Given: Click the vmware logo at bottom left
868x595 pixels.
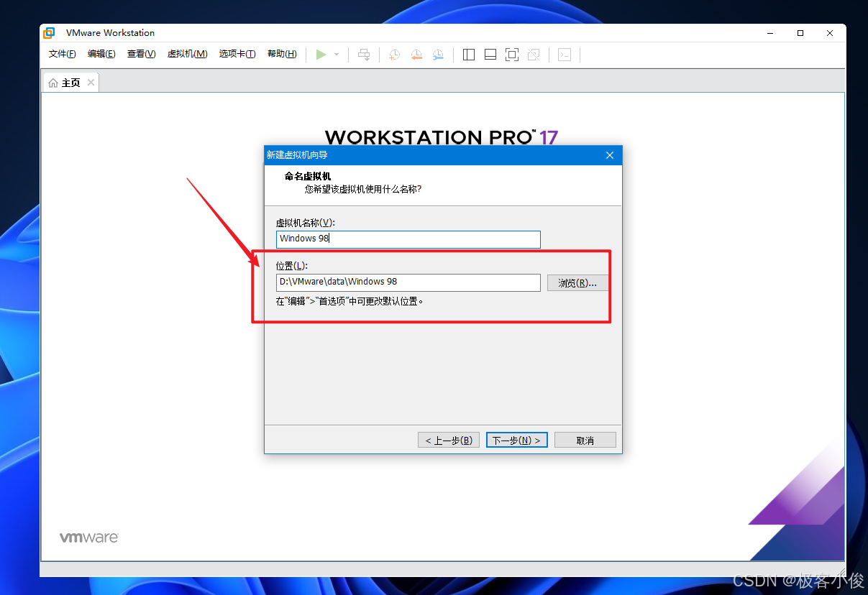Looking at the screenshot, I should [88, 538].
